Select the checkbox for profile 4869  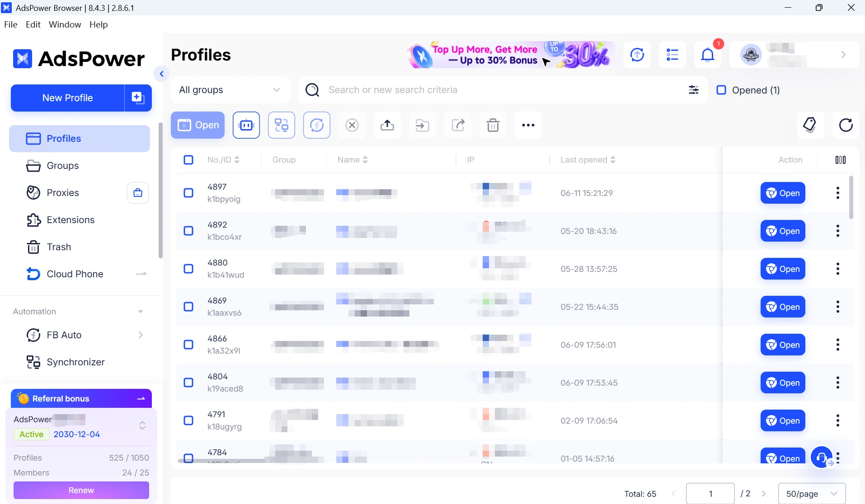pyautogui.click(x=188, y=307)
